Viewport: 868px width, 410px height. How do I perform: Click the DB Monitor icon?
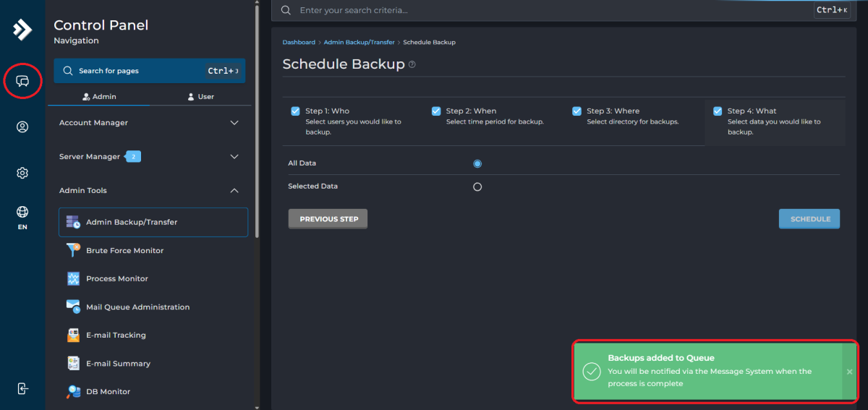pos(73,391)
